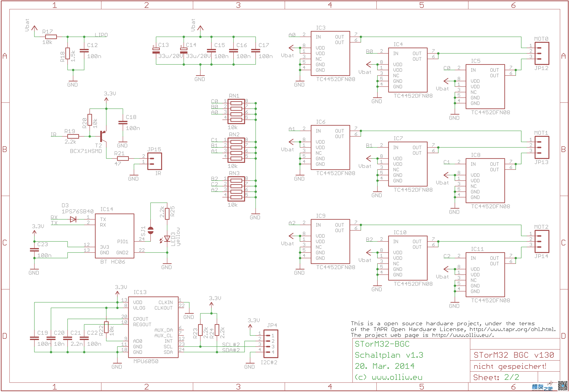Select the R21 47 ohm resistor symbol
The height and width of the screenshot is (392, 569).
[123, 158]
